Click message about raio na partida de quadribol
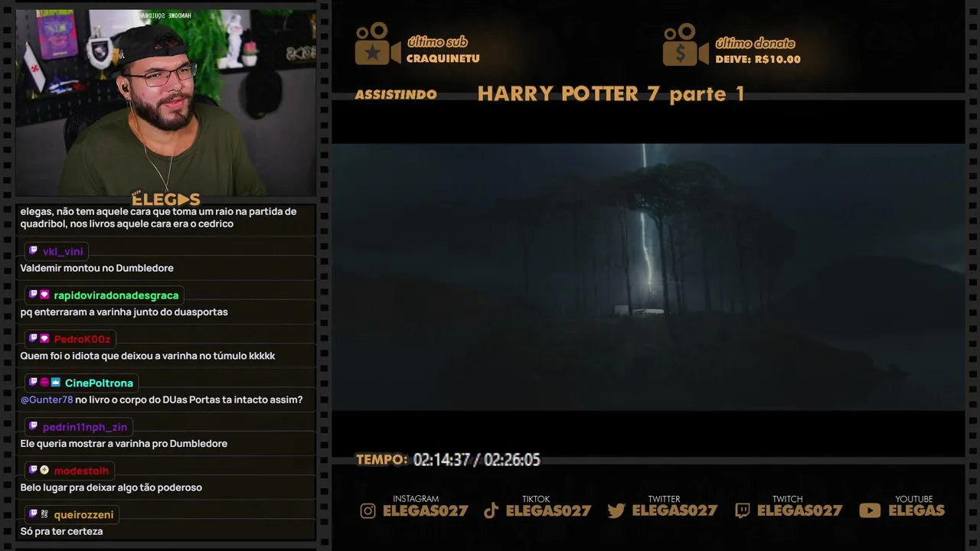Viewport: 980px width, 551px height. [x=158, y=218]
